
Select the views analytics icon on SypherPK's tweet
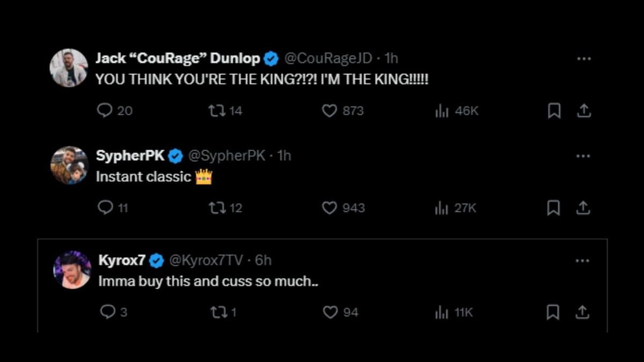coord(442,208)
